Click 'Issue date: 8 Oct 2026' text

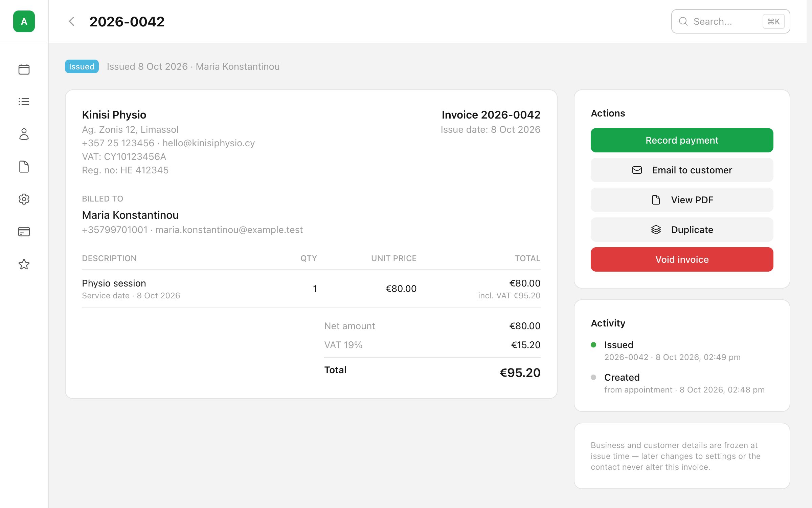(491, 129)
